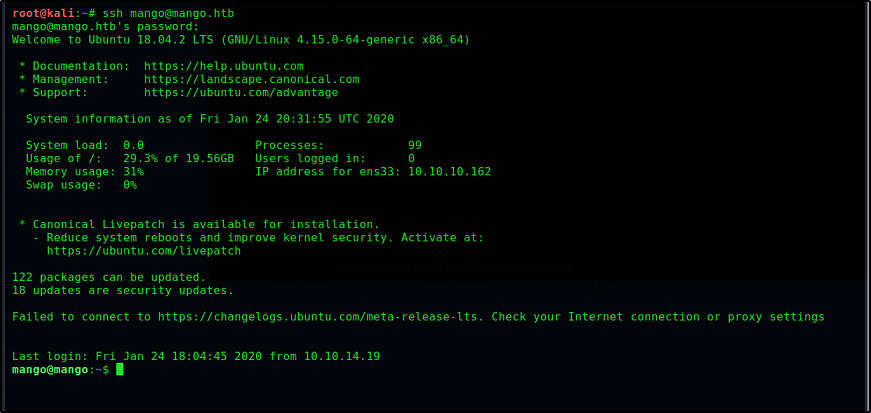Click the 18 security updates line
Screen dimensions: 871x413
123,290
